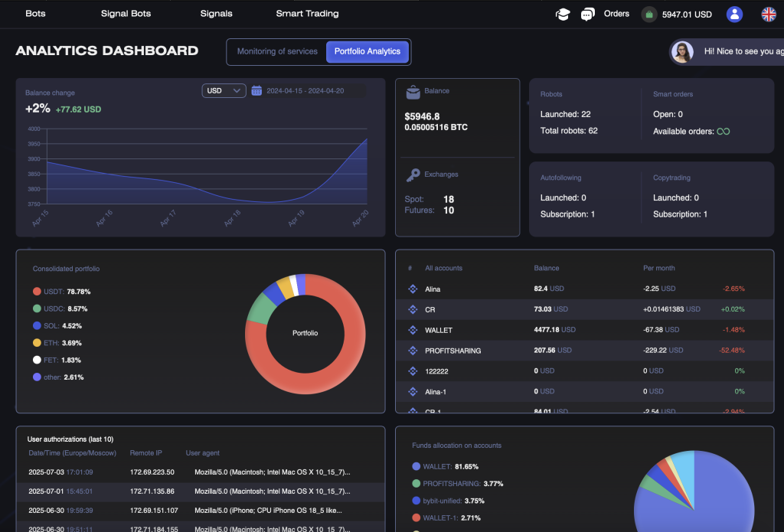The image size is (784, 532).
Task: Click the iPhone user agent entry
Action: pyautogui.click(x=269, y=511)
